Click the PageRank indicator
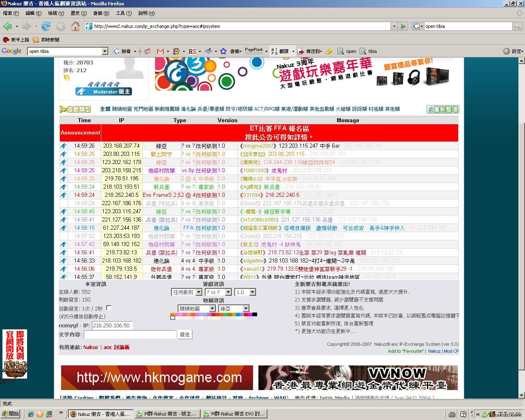Viewport: 525px width, 420px height. pos(254,51)
